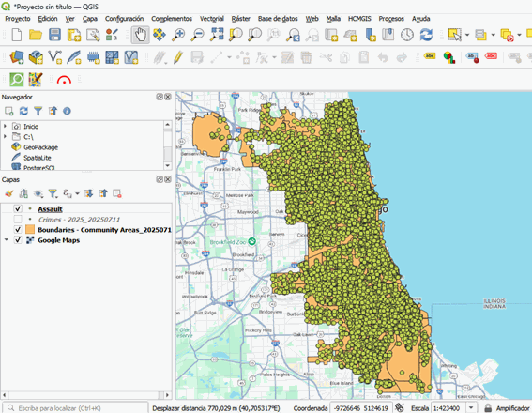Click the Zoom Full extent icon

[x=217, y=35]
